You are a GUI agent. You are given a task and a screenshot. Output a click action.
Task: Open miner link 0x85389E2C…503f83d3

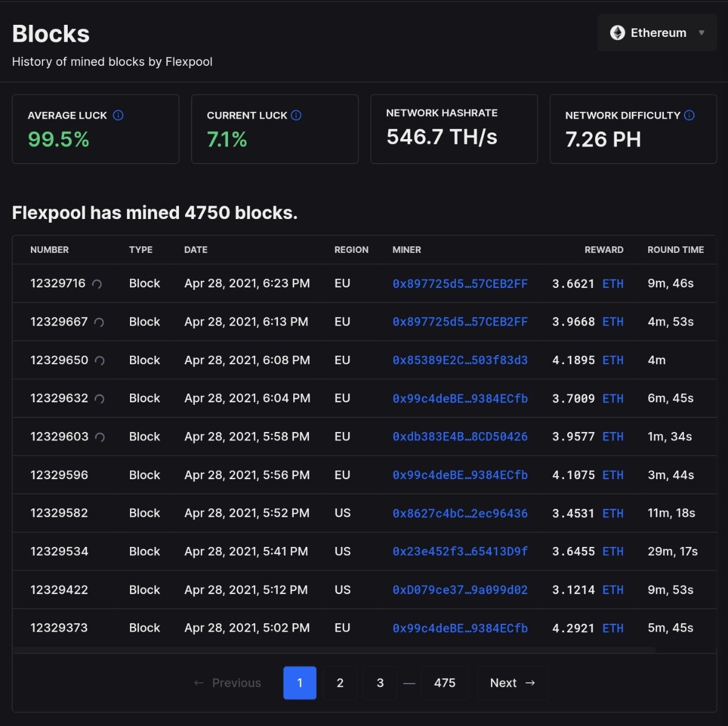pos(460,360)
